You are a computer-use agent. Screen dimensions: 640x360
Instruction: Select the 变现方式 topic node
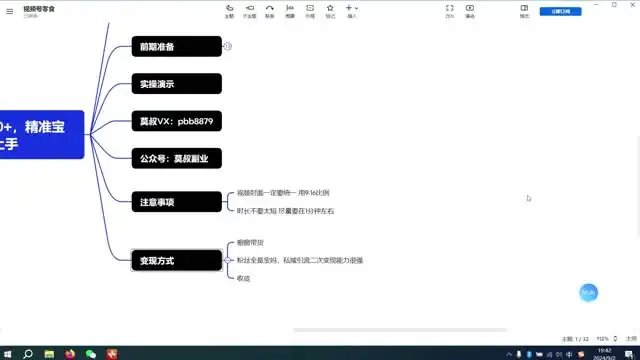(177, 260)
